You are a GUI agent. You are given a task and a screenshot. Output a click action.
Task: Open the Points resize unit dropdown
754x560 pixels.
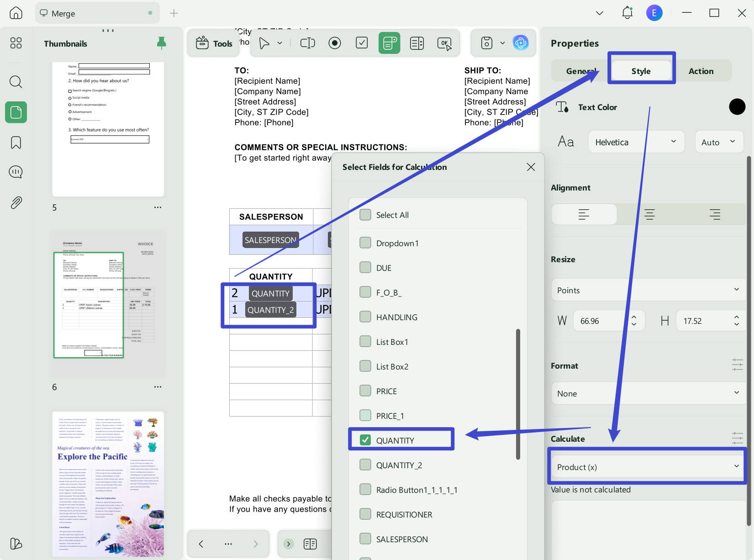pos(648,290)
